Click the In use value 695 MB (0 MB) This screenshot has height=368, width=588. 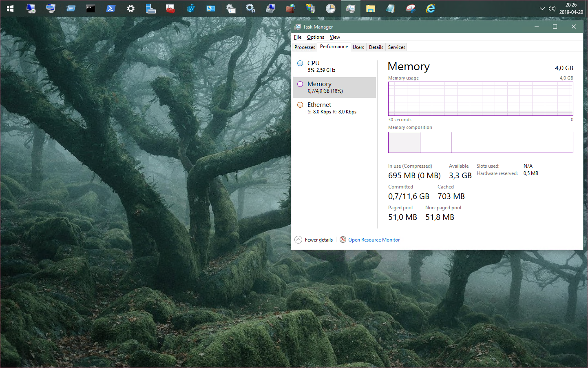coord(414,175)
